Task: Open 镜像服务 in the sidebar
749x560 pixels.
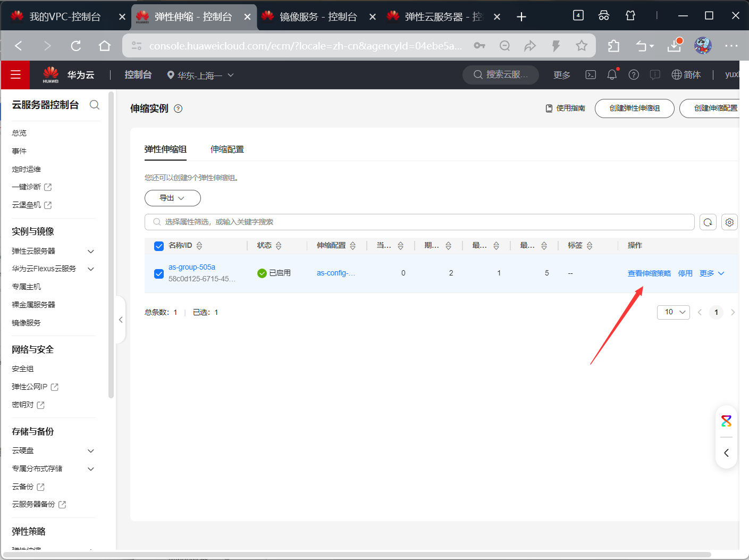Action: pos(26,323)
